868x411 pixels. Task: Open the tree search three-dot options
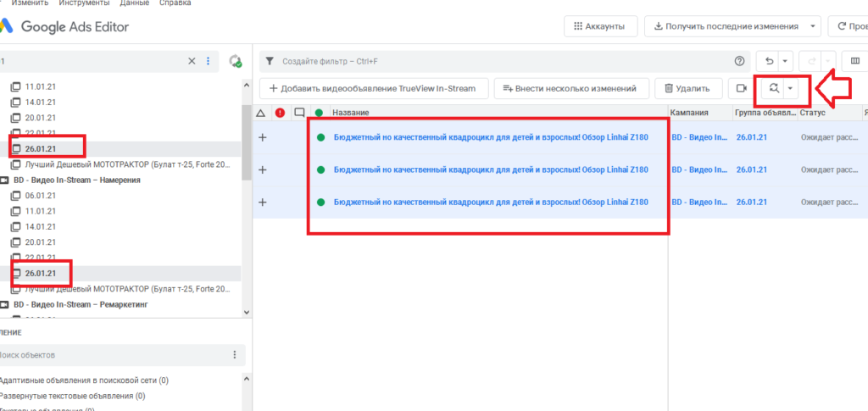coord(209,61)
